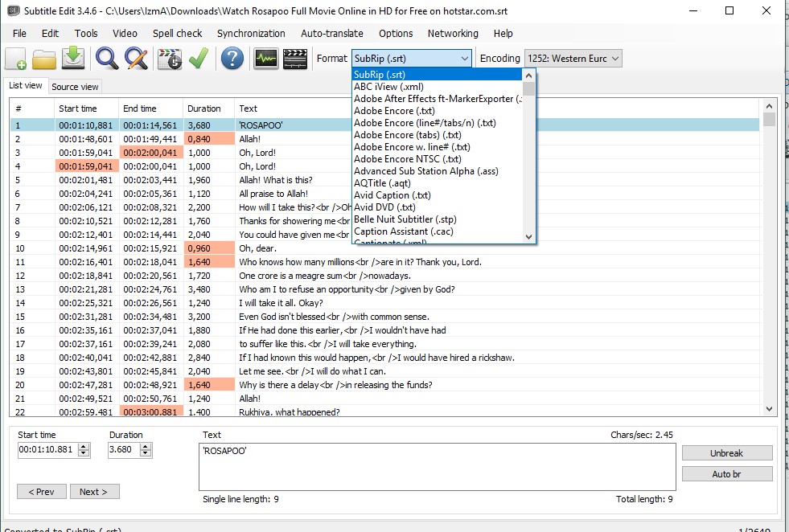
Task: Expand the Encoding dropdown
Action: coord(614,59)
